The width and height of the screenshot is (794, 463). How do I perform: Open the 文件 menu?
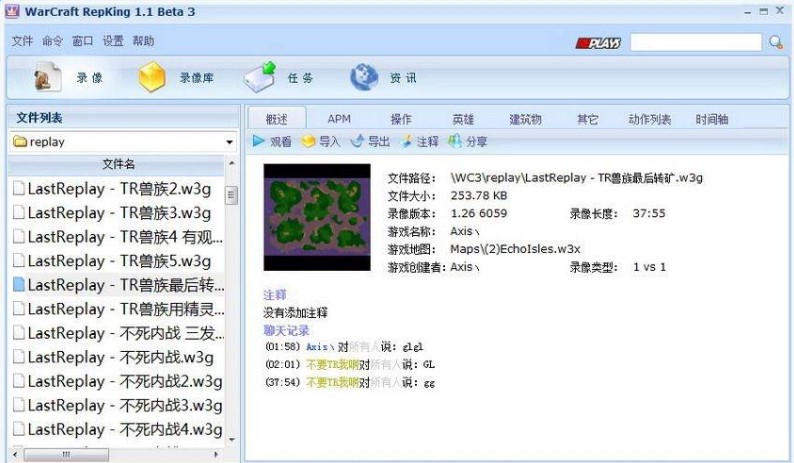click(x=22, y=41)
